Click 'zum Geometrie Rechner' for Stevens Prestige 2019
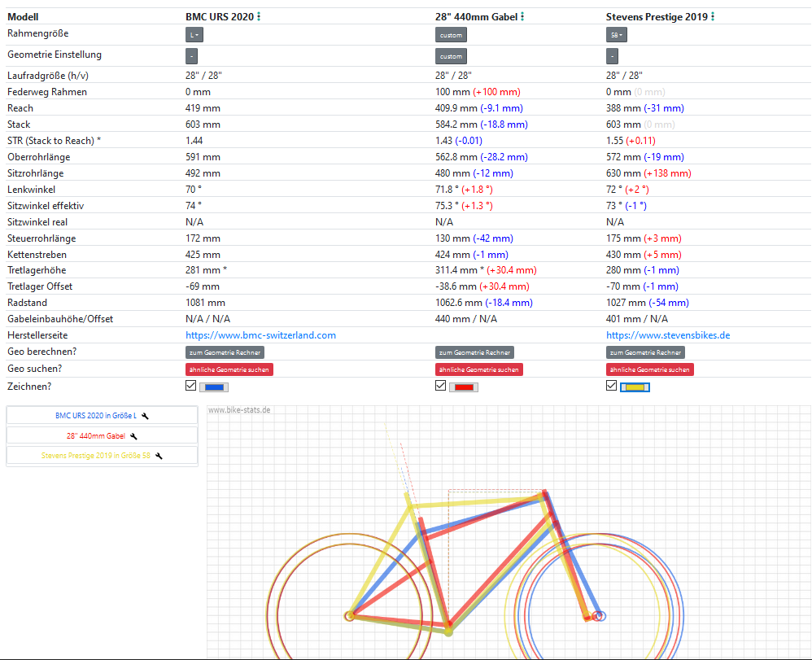The image size is (812, 660). click(645, 352)
